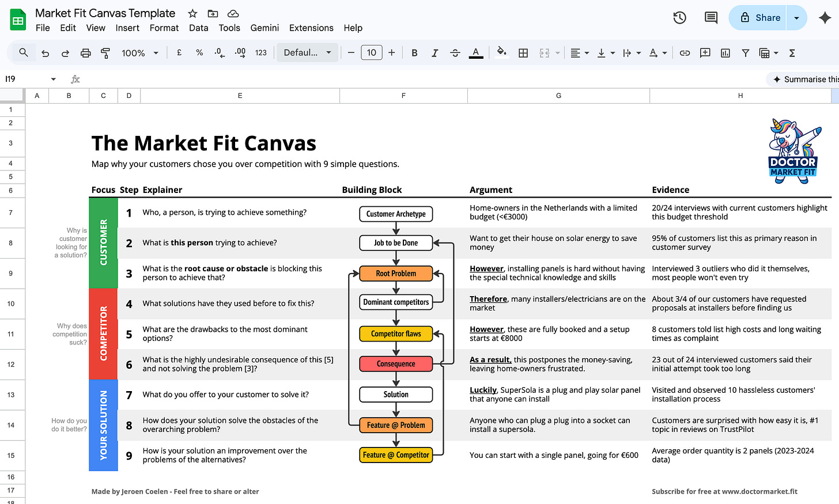Open text rotation dropdown
The width and height of the screenshot is (839, 504).
tap(658, 53)
